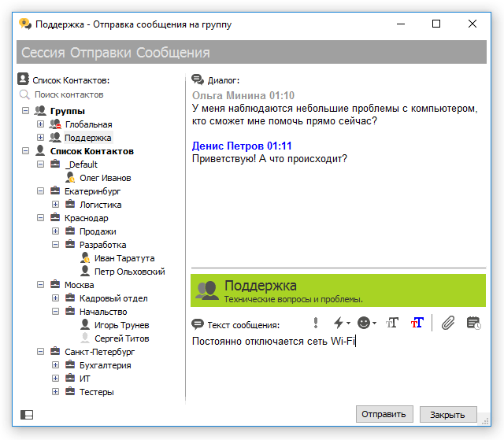Click the Закрыть button
This screenshot has height=440, width=504.
tap(448, 415)
